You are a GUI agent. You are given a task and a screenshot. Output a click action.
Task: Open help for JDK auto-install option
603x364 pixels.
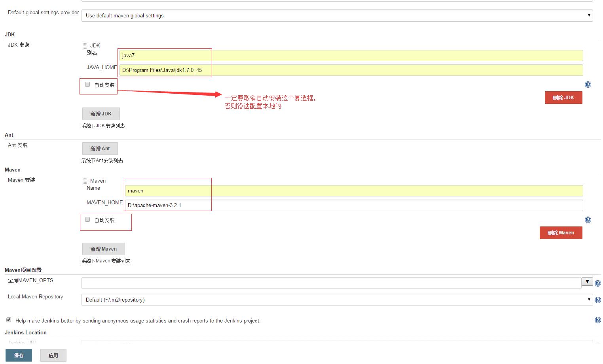(588, 85)
